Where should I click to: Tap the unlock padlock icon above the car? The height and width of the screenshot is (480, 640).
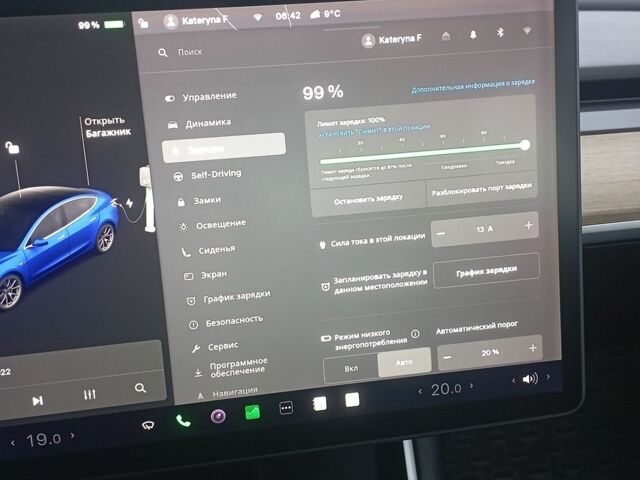[x=12, y=147]
